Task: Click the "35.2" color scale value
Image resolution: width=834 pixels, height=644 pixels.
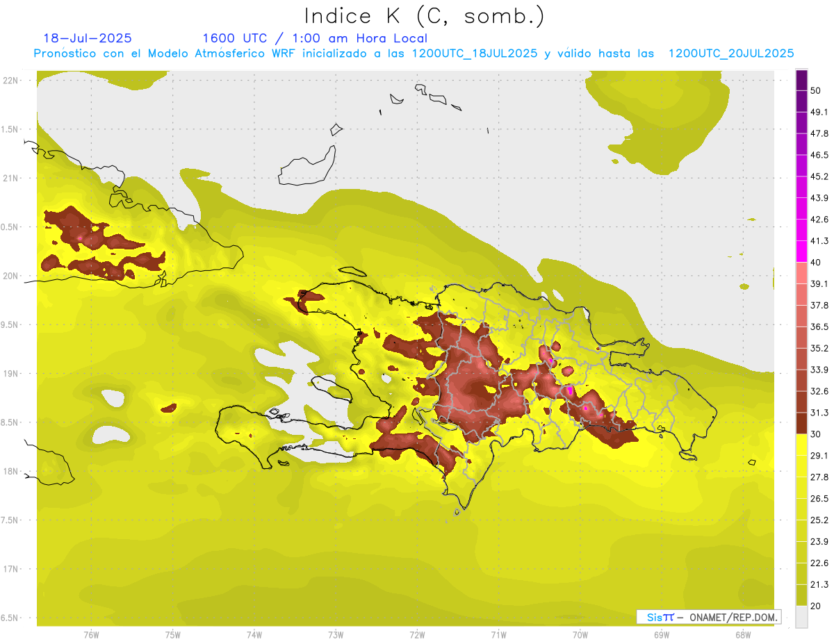Action: [819, 348]
